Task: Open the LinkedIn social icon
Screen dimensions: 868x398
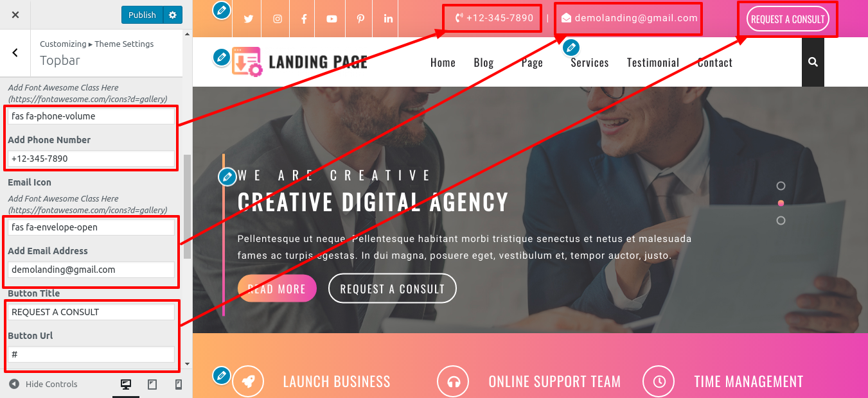Action: (x=389, y=19)
